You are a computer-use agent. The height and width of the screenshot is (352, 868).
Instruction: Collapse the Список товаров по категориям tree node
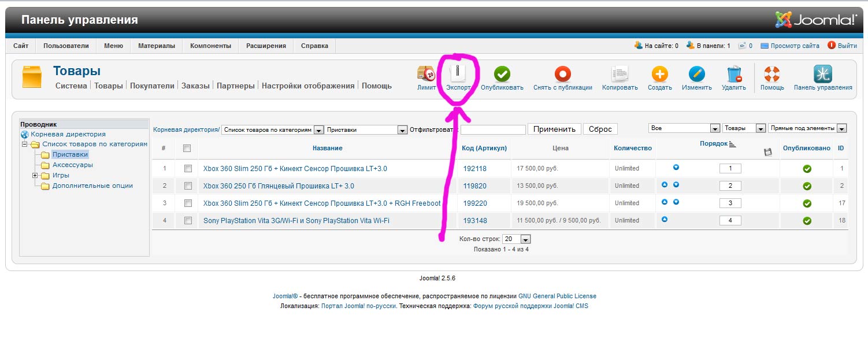tap(25, 144)
